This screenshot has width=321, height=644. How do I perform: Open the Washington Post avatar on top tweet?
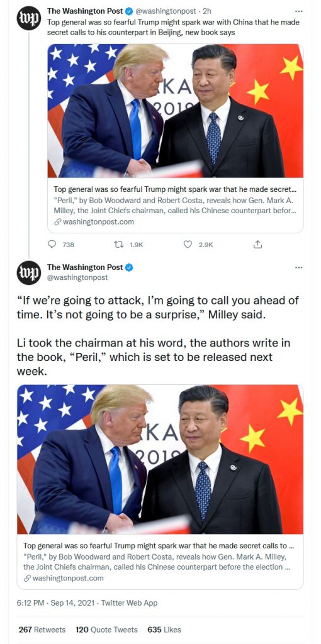[x=29, y=18]
